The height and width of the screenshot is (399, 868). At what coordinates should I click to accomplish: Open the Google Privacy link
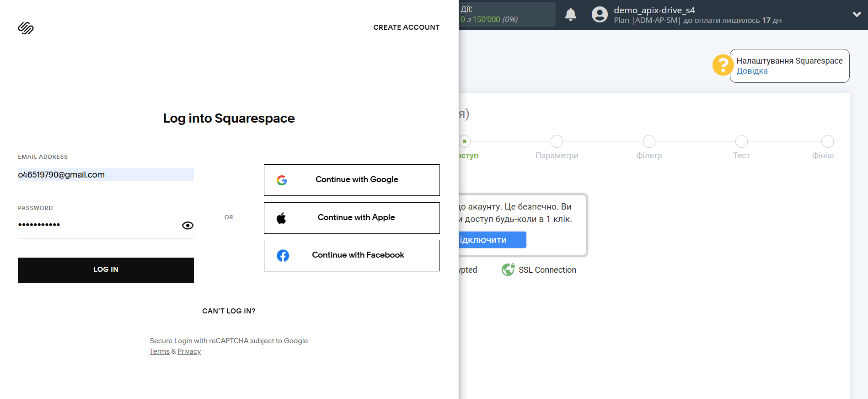click(189, 351)
